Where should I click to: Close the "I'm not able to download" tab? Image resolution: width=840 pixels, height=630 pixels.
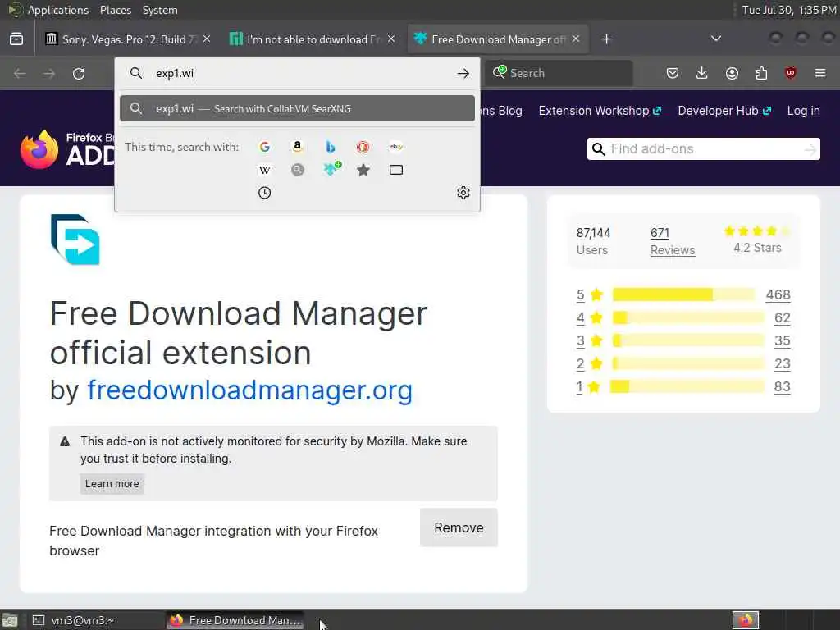point(391,39)
